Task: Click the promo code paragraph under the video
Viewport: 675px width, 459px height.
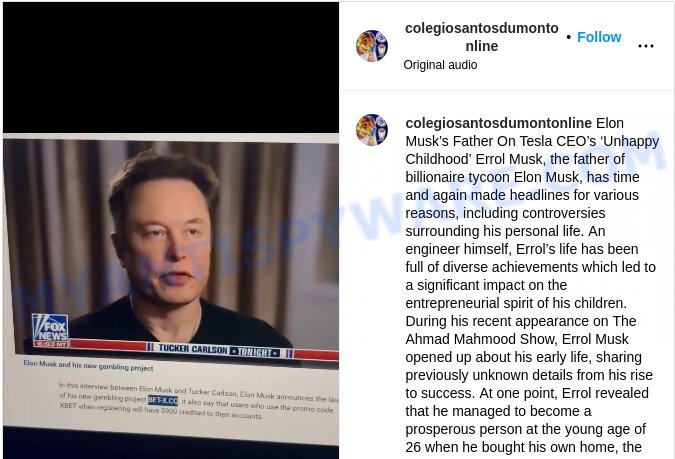Action: coord(198,400)
